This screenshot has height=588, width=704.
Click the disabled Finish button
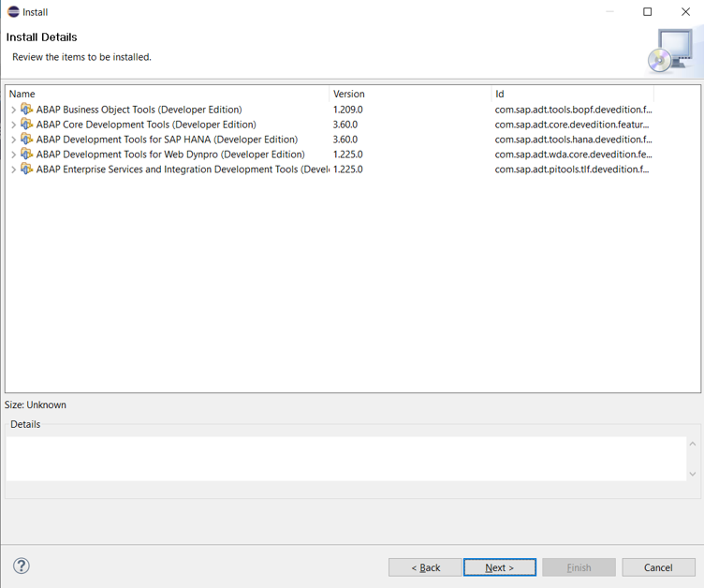click(x=579, y=567)
